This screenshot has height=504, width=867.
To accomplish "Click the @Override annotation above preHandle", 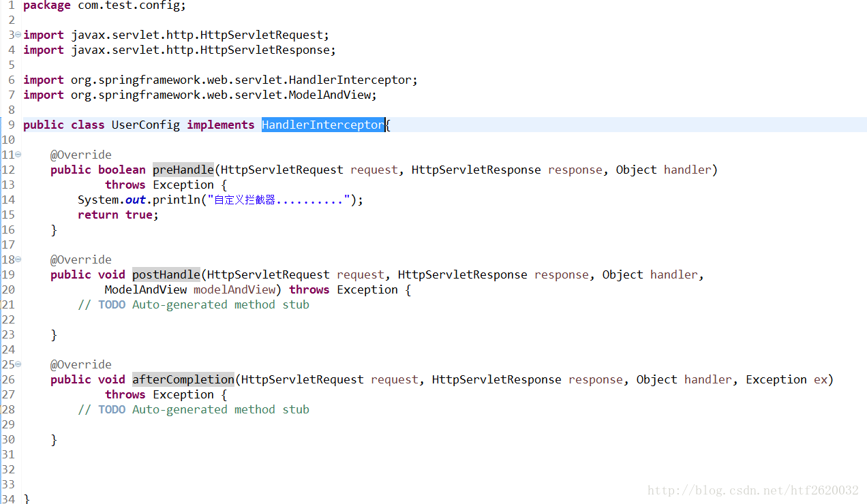I will tap(80, 155).
